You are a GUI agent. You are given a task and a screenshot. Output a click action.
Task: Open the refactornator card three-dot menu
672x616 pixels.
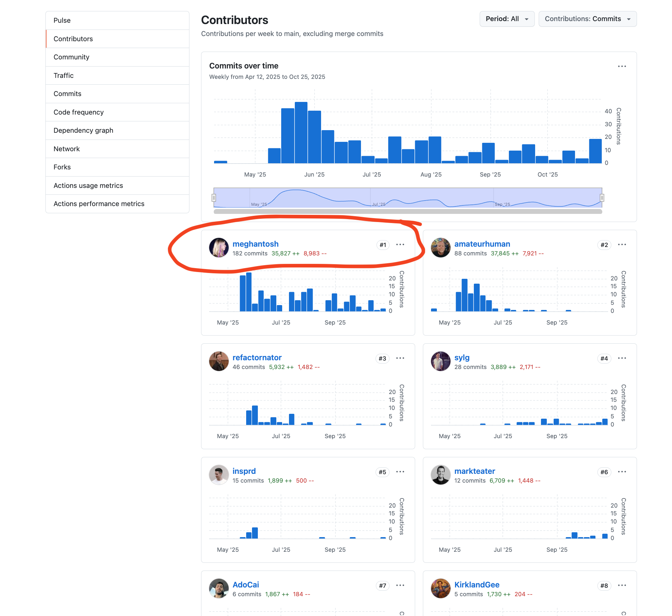(400, 358)
